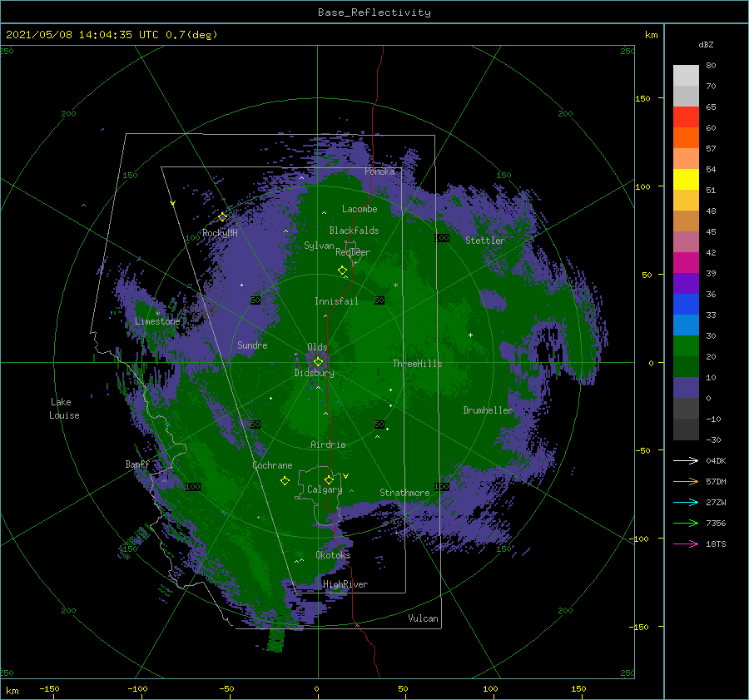Click the yellow diamond marker above Calgary label
749x700 pixels.
click(x=329, y=479)
